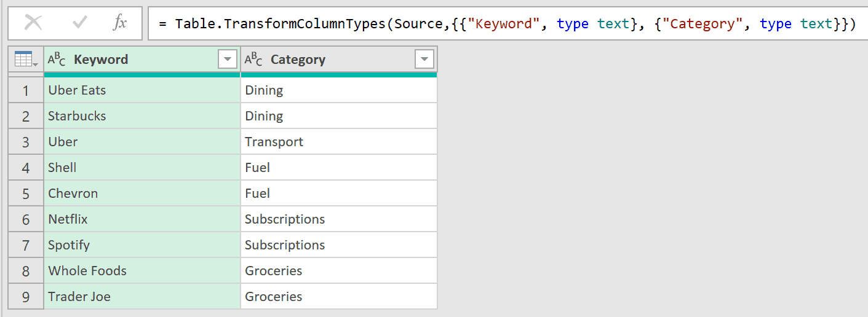Select the 'Fuel' cell in the Shell row

click(x=339, y=168)
